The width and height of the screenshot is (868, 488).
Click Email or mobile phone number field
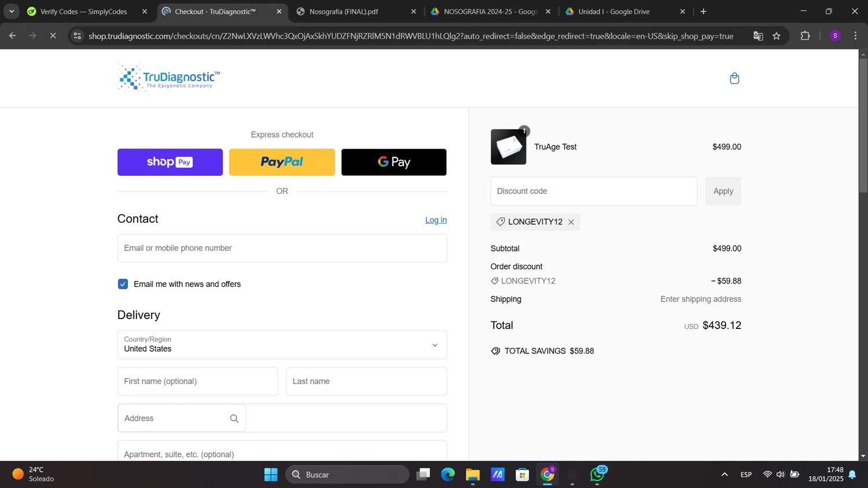pos(282,248)
